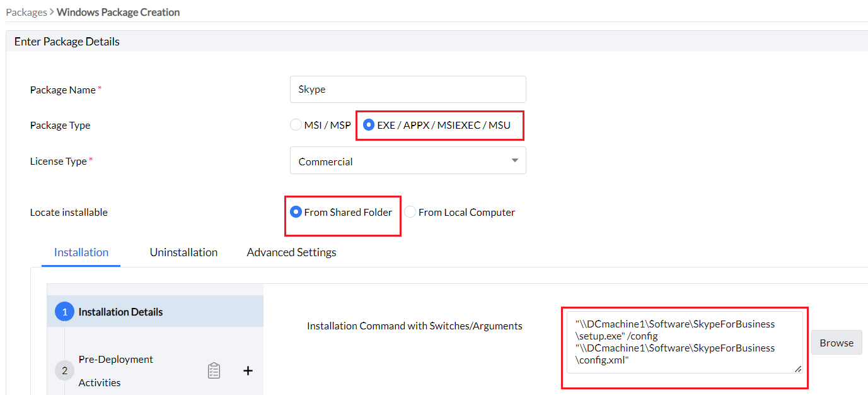Screen dimensions: 868x395
Task: Click the Browse button
Action: [x=836, y=343]
